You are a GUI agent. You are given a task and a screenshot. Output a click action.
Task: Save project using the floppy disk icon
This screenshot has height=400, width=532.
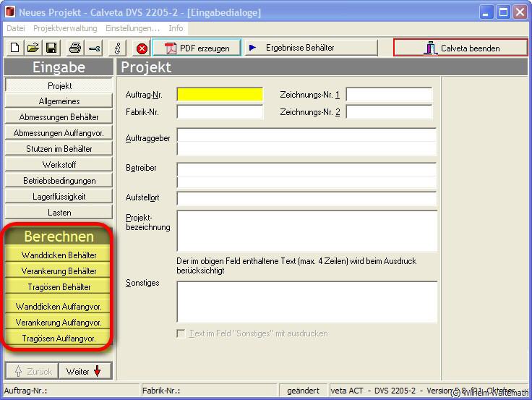click(x=51, y=48)
